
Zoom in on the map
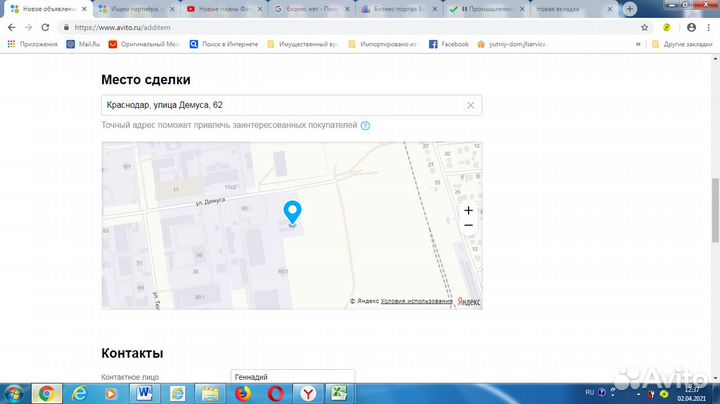point(468,210)
